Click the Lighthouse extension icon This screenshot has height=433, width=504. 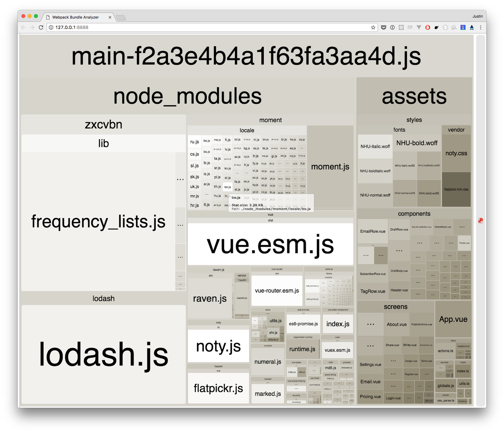tap(463, 27)
